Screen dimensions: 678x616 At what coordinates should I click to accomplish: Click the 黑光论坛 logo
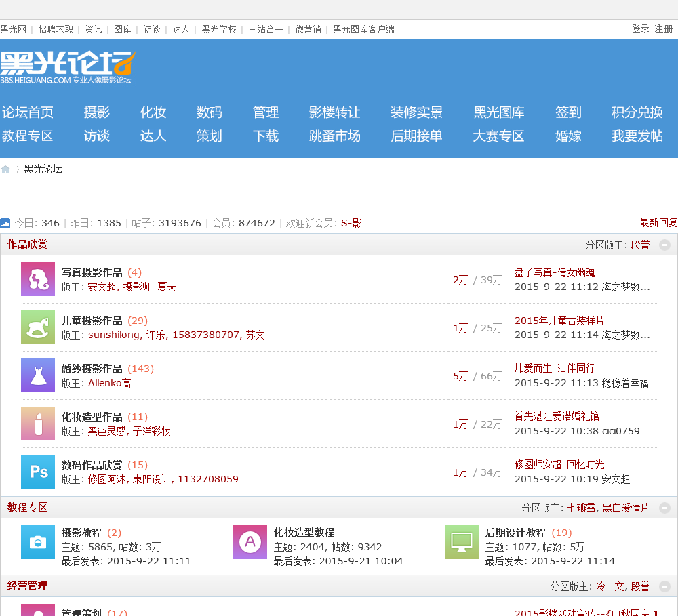[x=68, y=67]
